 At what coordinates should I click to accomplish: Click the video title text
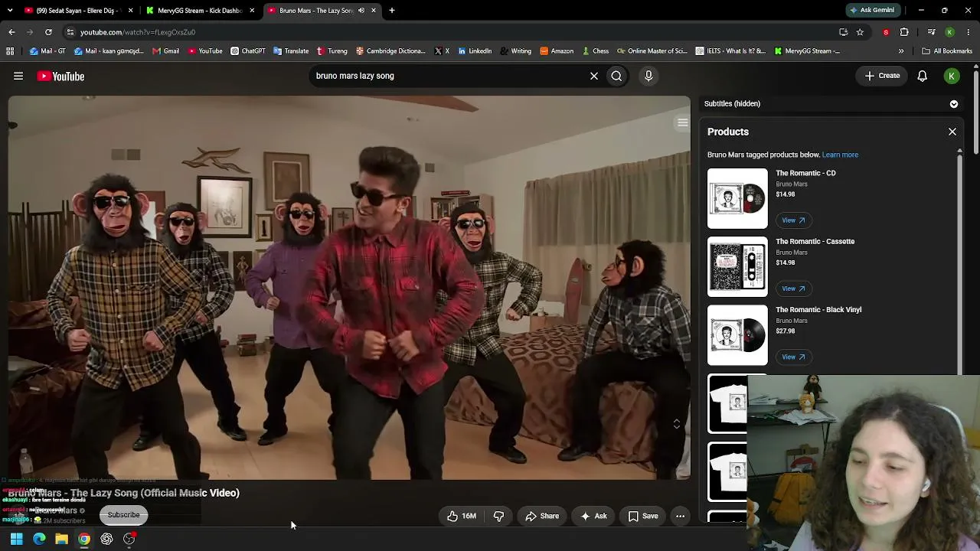click(124, 493)
